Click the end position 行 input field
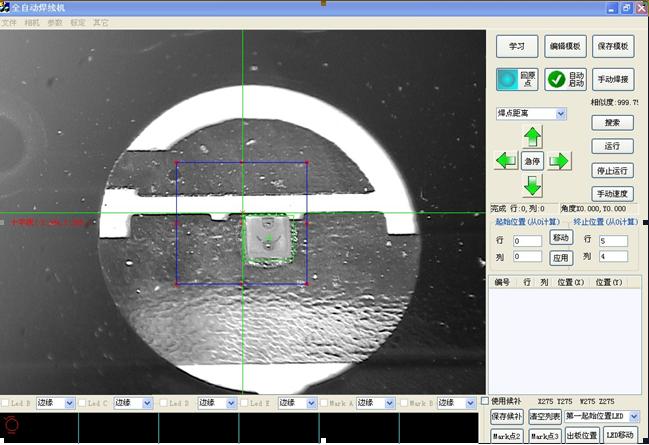This screenshot has height=445, width=649. tap(612, 241)
